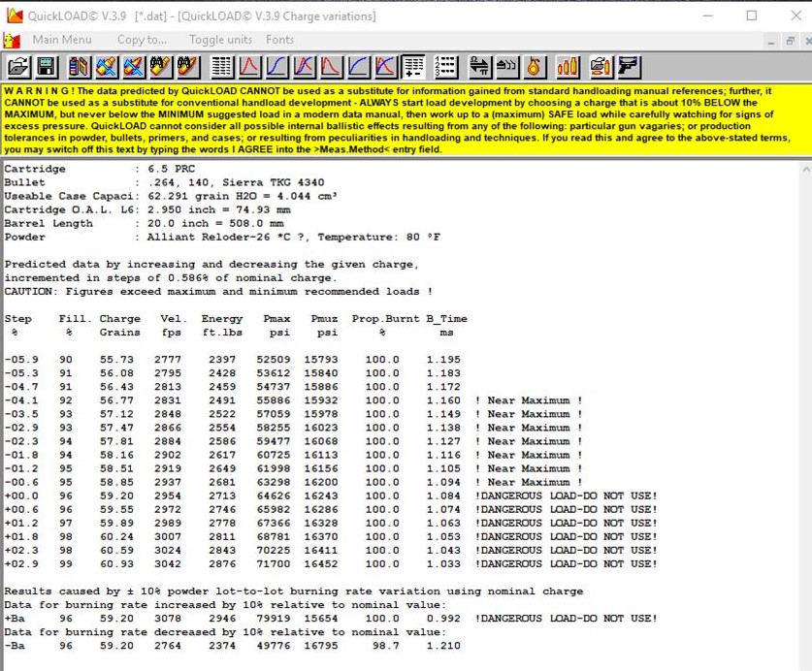Screen dimensions: 812x671
Task: Click velocity 3007 in the +01.8 row
Action: pyautogui.click(x=168, y=537)
